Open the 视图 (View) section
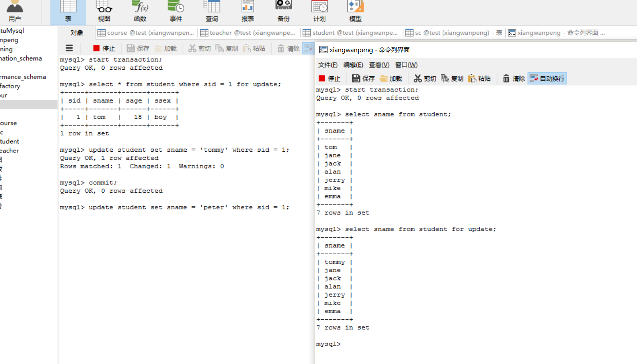 pyautogui.click(x=104, y=12)
